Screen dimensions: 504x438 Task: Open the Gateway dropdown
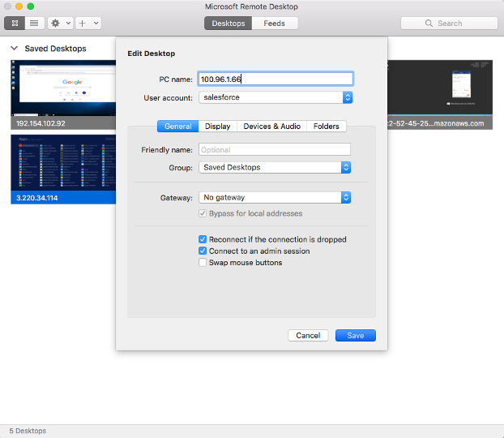[x=345, y=197]
